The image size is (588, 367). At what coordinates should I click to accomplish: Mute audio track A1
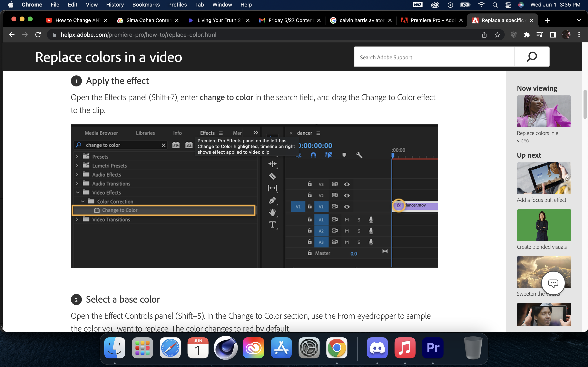pyautogui.click(x=347, y=219)
